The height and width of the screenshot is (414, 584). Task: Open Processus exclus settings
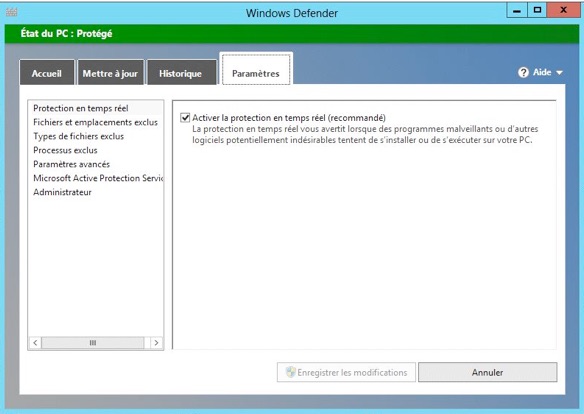[95, 150]
